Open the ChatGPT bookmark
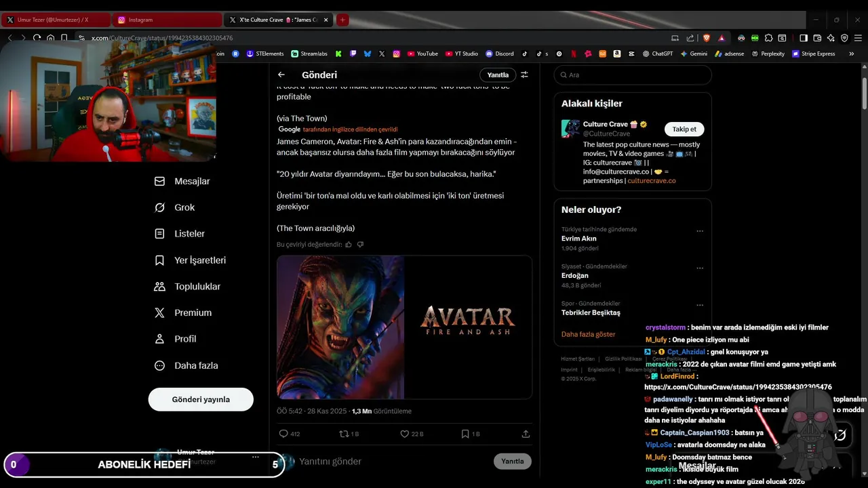868x488 pixels. point(658,54)
